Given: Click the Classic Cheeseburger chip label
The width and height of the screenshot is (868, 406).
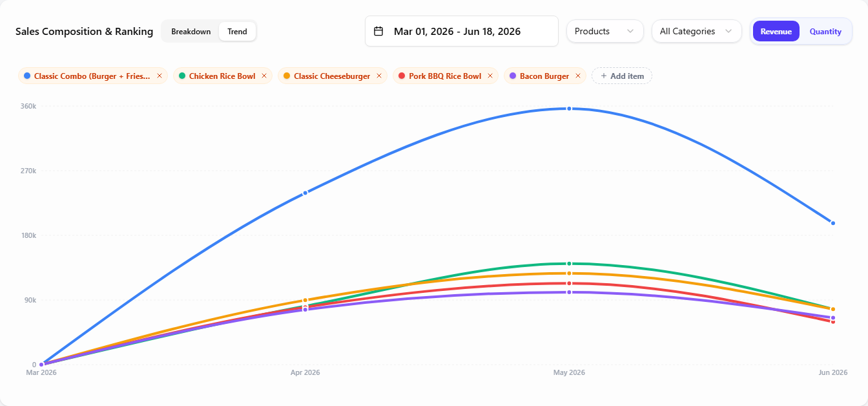Looking at the screenshot, I should coord(332,76).
